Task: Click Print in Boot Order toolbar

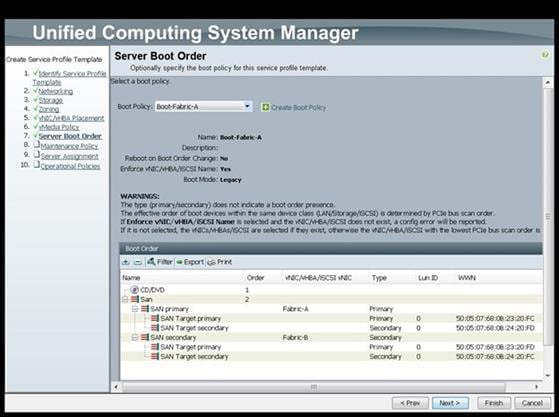Action: [220, 262]
